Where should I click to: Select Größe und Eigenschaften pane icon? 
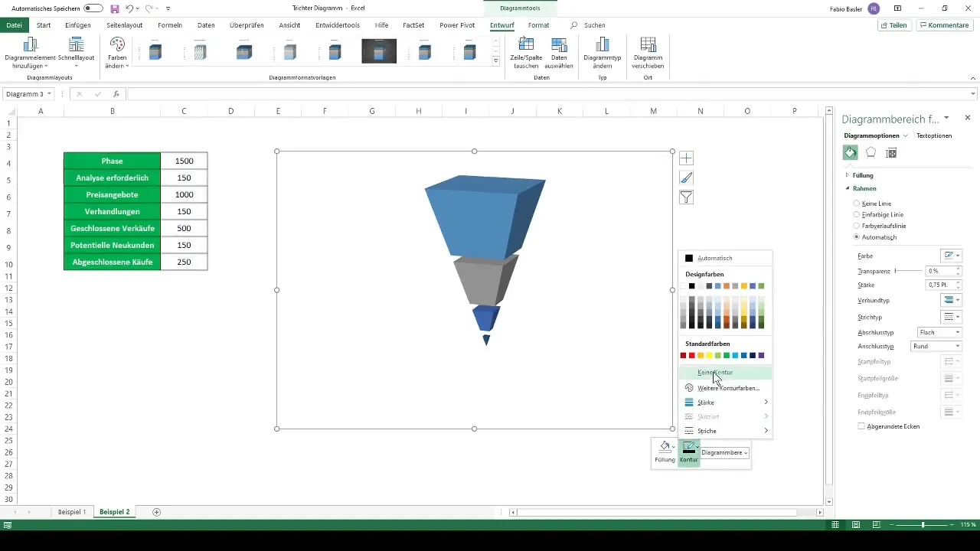pos(890,153)
